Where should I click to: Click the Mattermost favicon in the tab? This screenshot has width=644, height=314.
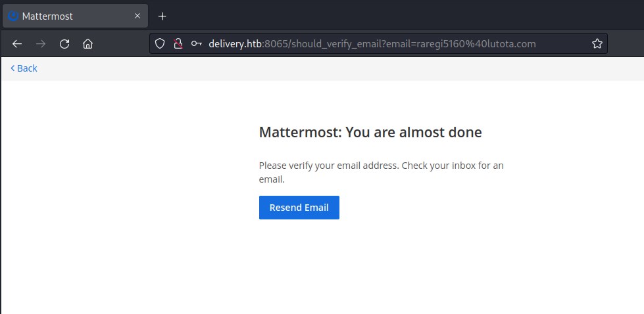[x=13, y=16]
